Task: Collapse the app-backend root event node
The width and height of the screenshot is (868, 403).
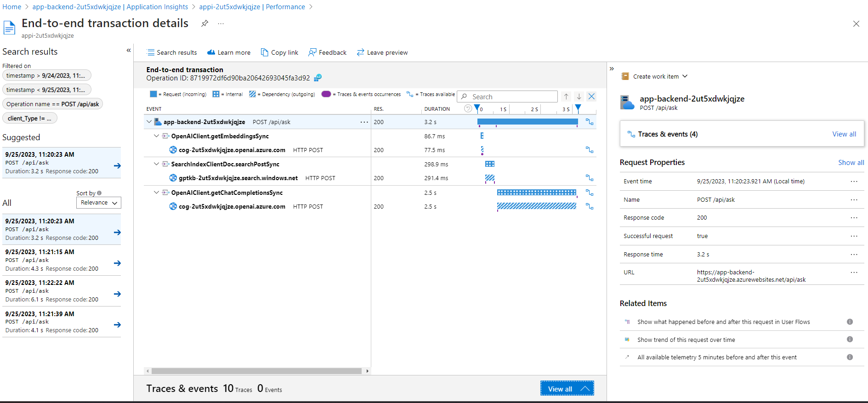Action: pos(149,122)
